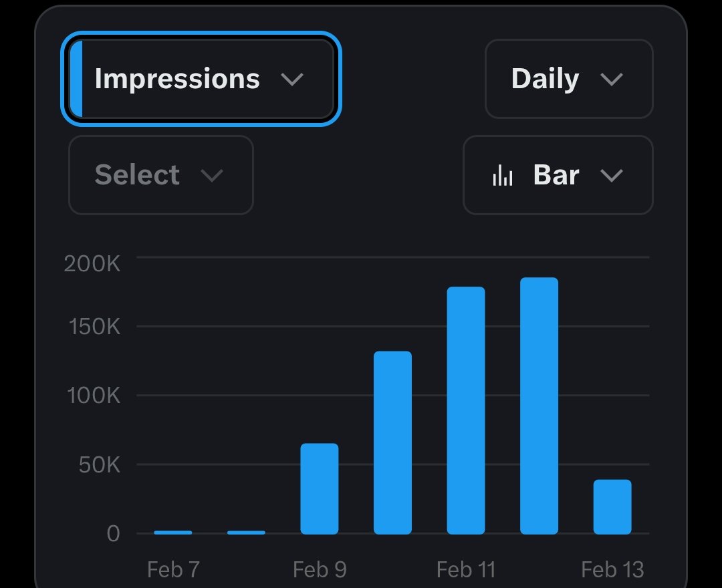Open the Daily interval dropdown
722x588 pixels.
pos(568,79)
